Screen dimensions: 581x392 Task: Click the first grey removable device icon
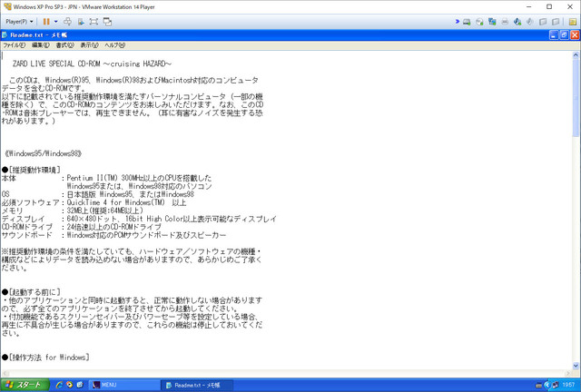tap(543, 22)
